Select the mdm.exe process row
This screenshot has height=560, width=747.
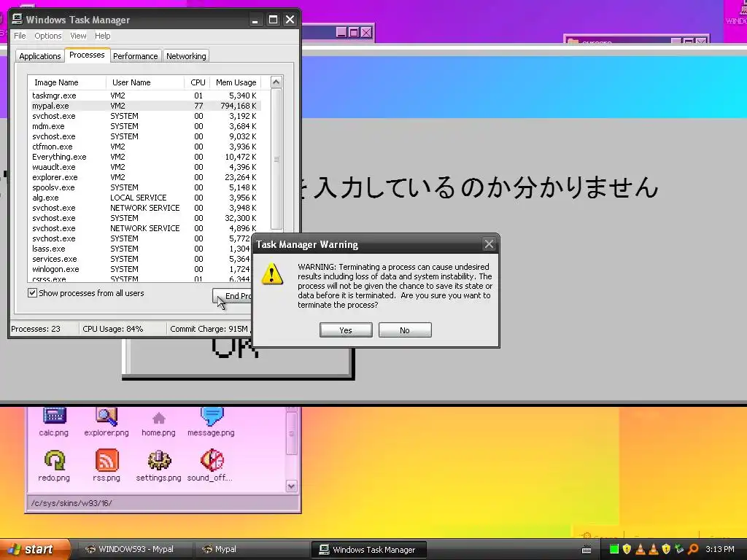144,126
